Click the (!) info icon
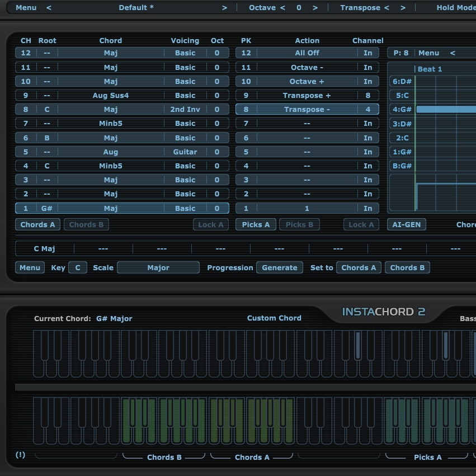476x476 pixels. click(x=21, y=455)
